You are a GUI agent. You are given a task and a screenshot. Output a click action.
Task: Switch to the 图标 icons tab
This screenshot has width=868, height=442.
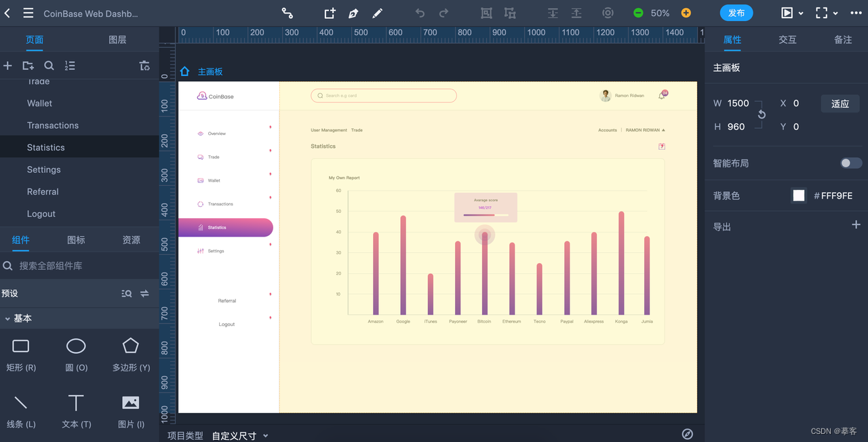76,239
